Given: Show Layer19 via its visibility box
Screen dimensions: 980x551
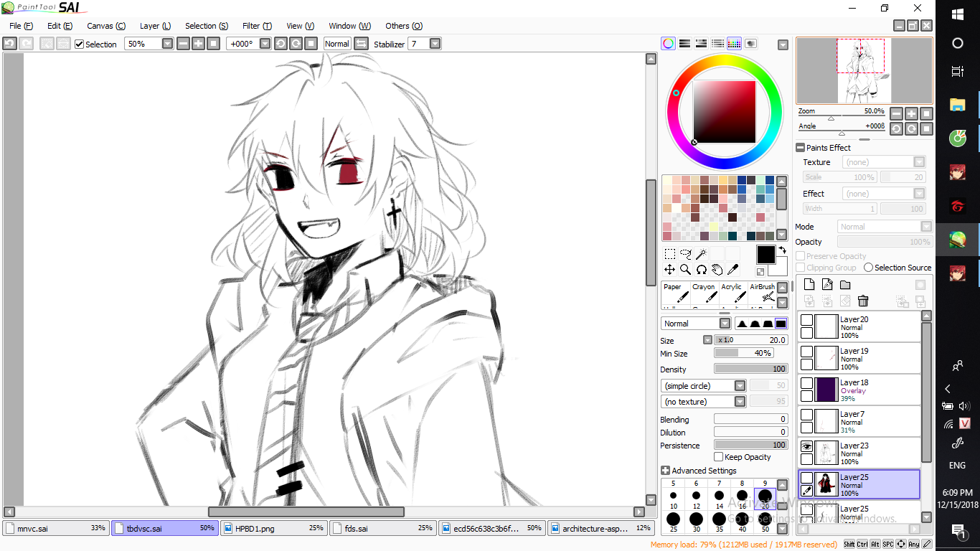Looking at the screenshot, I should tap(807, 352).
